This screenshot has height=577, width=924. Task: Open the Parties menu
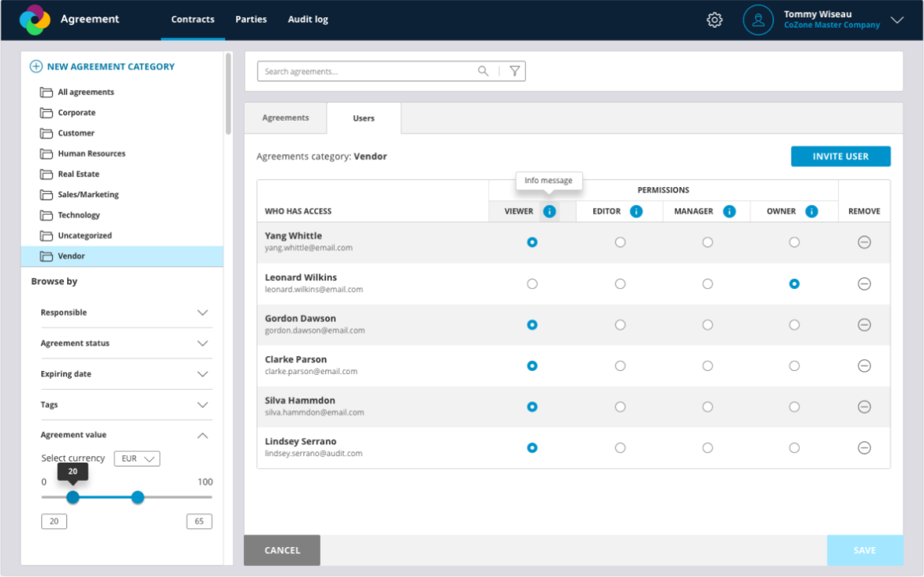click(x=251, y=20)
